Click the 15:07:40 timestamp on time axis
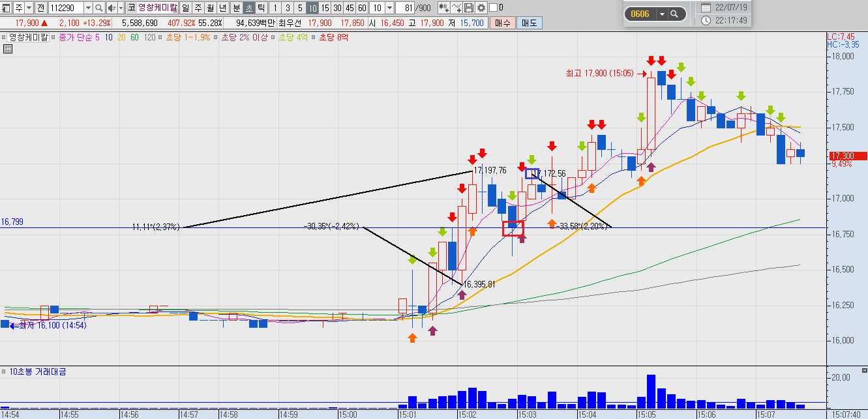Screen dimensions: 868x419 846,414
